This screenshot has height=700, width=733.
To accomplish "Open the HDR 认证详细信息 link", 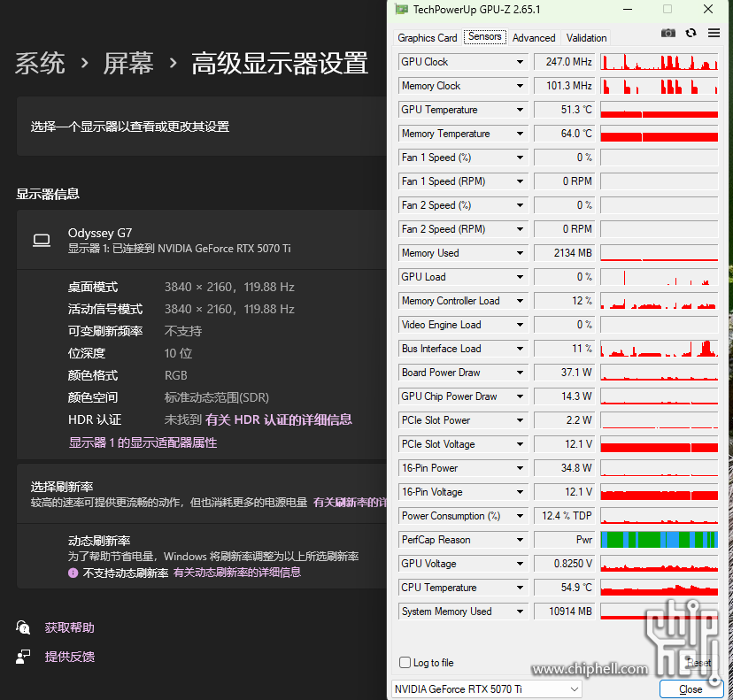I will pos(278,419).
